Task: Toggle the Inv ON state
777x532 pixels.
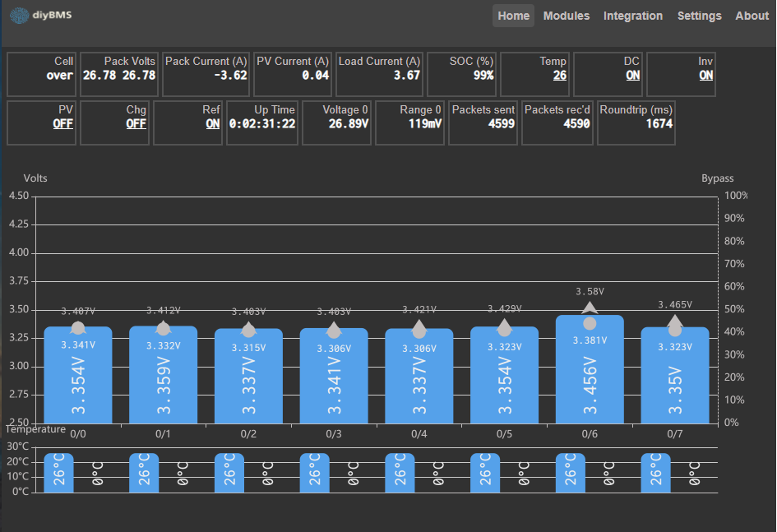Action: coord(706,76)
